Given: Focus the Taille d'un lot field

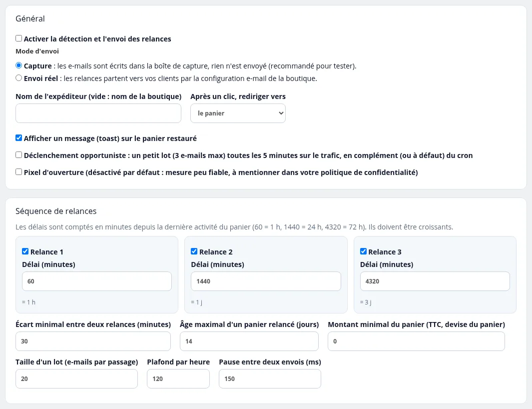Looking at the screenshot, I should click(x=77, y=379).
